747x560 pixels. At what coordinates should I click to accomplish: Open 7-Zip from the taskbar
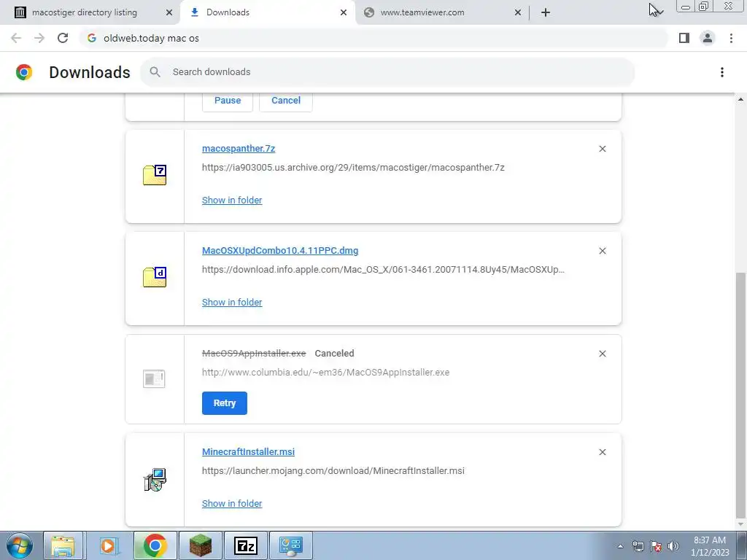(x=246, y=545)
